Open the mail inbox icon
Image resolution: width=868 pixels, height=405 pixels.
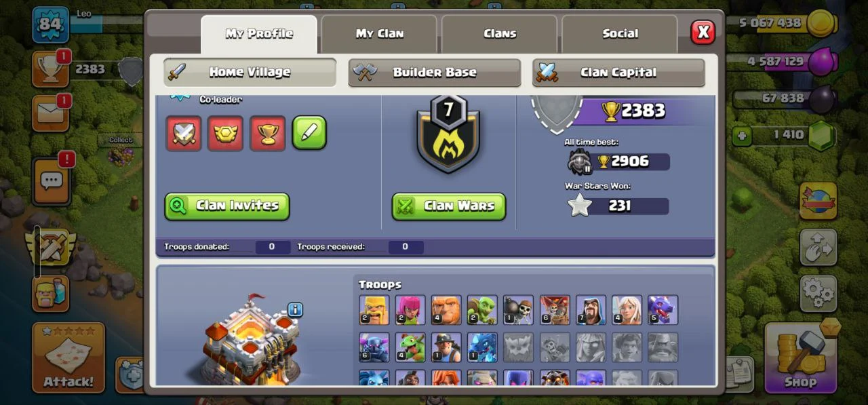point(50,113)
